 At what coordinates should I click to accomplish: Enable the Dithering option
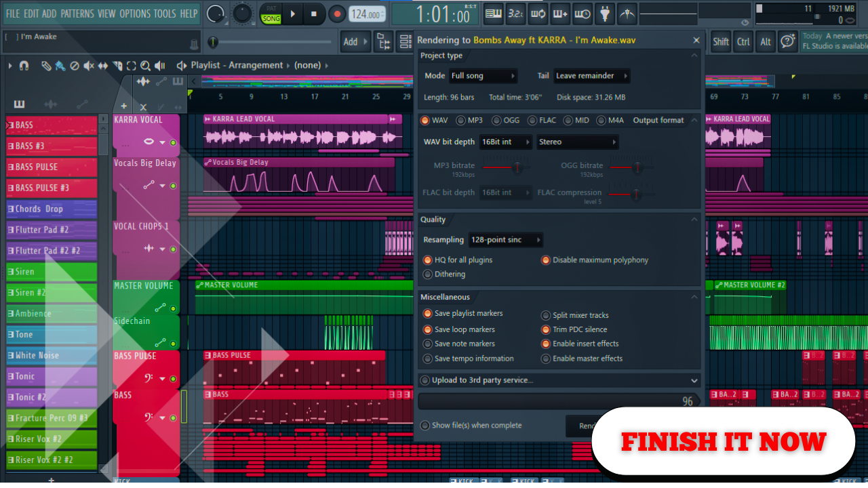point(428,274)
